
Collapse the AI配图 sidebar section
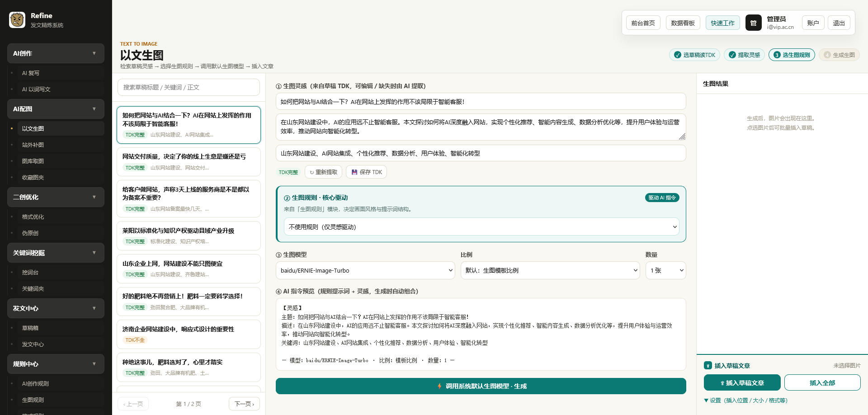pos(56,109)
